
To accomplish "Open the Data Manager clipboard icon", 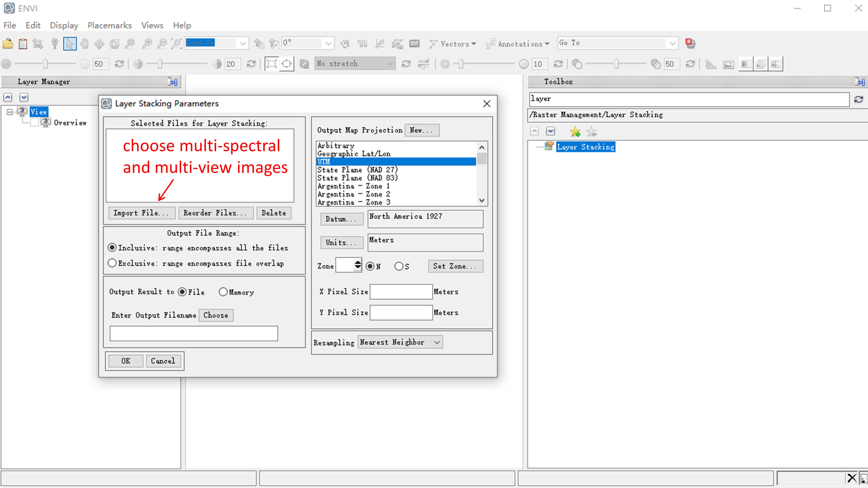I will tap(23, 44).
